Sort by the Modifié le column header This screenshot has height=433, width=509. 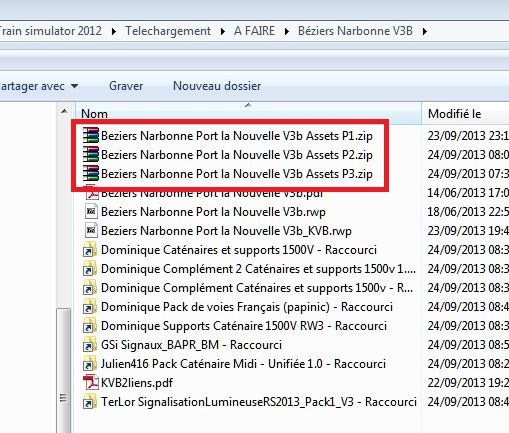[465, 113]
